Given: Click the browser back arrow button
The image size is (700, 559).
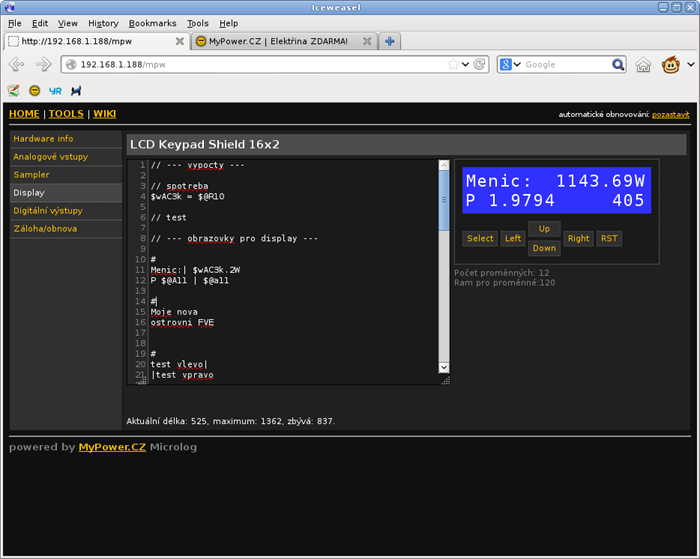Looking at the screenshot, I should [x=17, y=64].
